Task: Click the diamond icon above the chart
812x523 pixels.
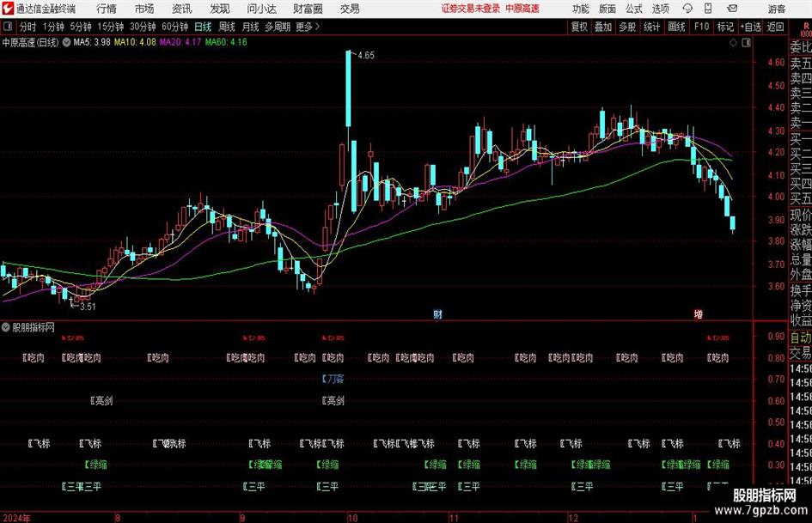Action: 733,42
